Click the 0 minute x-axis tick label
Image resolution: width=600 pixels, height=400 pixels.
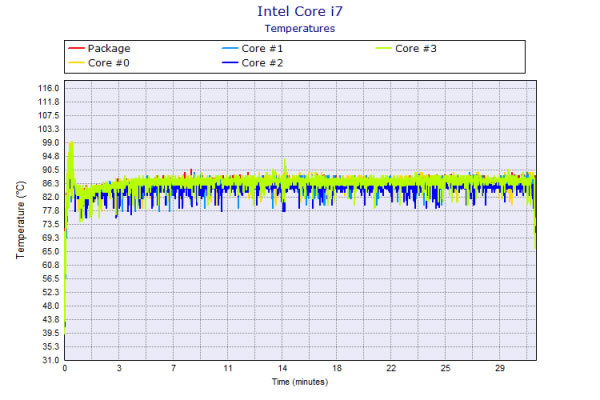click(65, 368)
